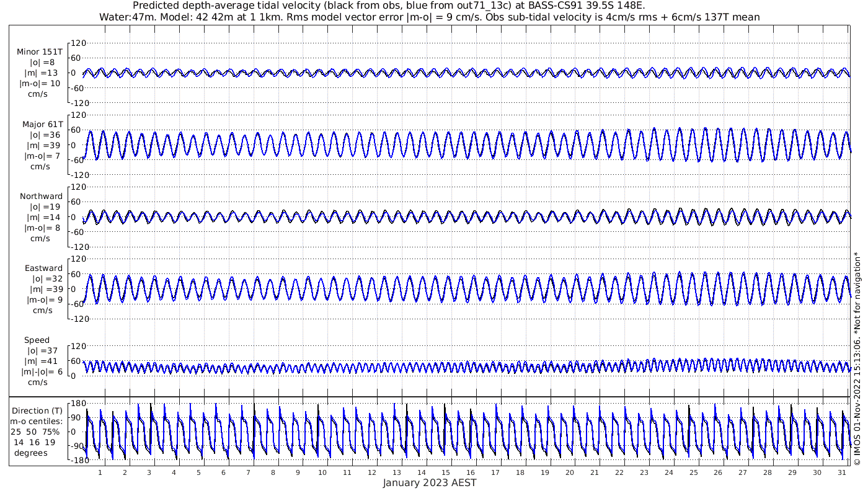
Task: Click the '180' tick on the Direction axis
Action: coord(77,404)
